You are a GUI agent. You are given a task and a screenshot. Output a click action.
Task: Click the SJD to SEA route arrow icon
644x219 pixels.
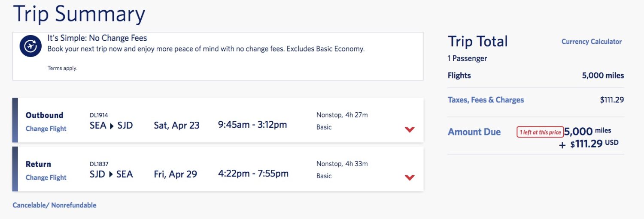tap(111, 174)
